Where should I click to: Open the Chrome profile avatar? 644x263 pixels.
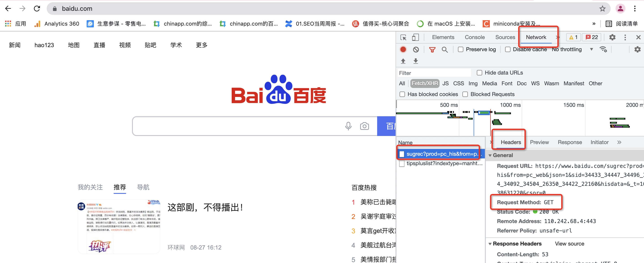coord(620,9)
